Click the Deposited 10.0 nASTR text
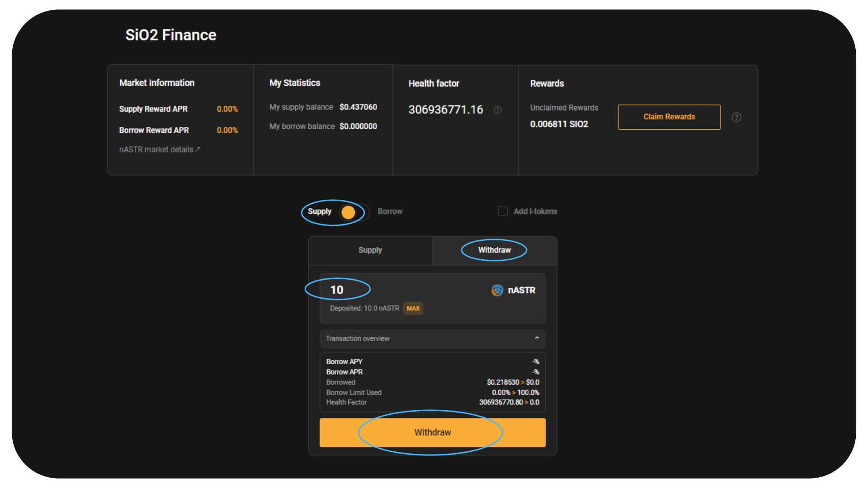868x488 pixels. point(364,309)
